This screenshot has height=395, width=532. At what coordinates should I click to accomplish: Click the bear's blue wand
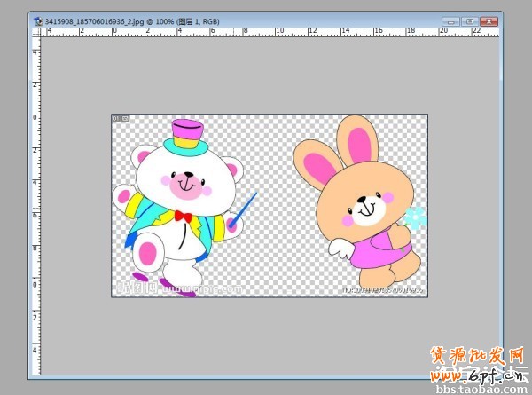point(244,209)
